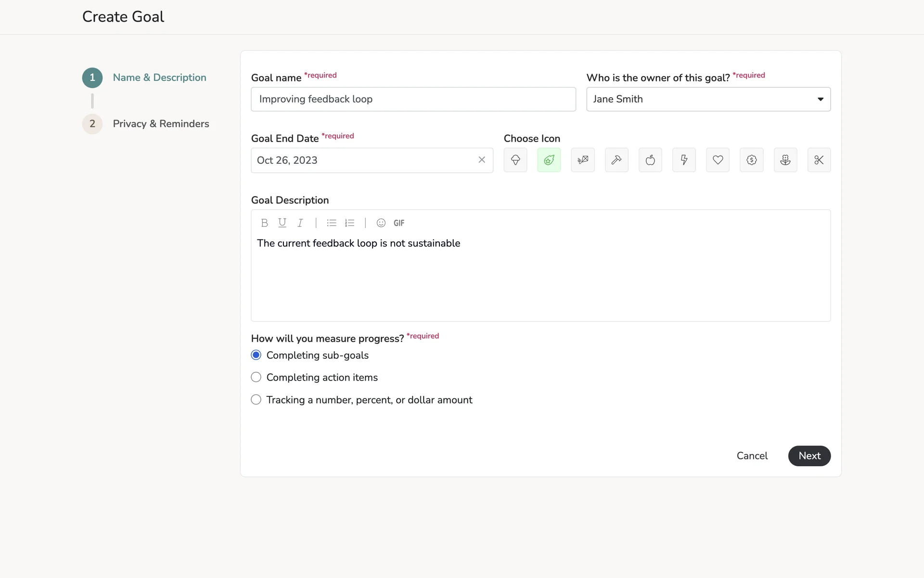Cancel goal creation

pos(752,456)
